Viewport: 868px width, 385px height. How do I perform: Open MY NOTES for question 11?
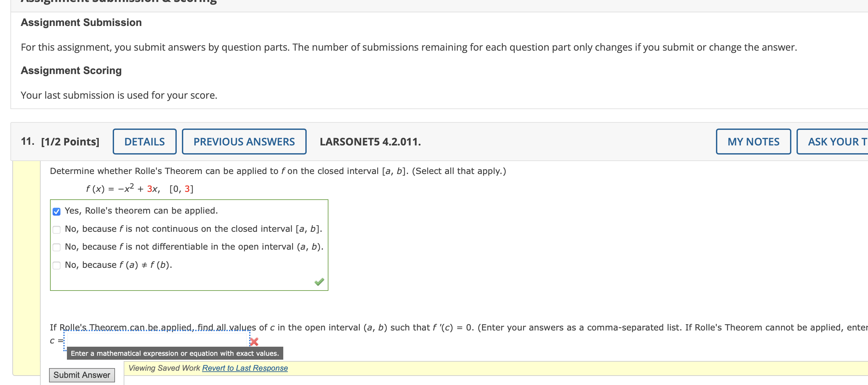pos(753,142)
